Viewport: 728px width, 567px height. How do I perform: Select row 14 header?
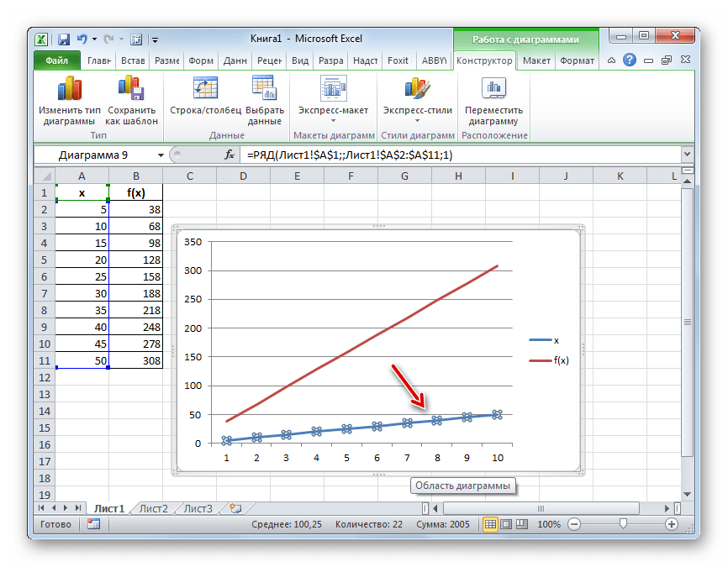pos(44,411)
